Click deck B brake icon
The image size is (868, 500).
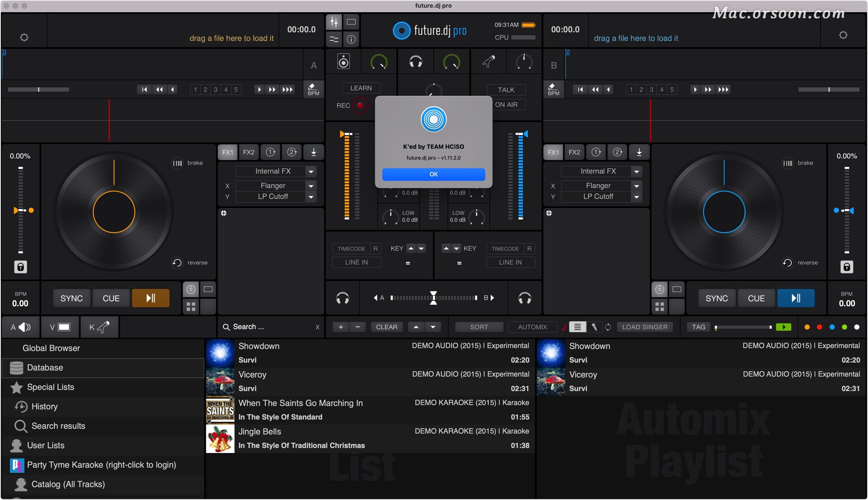(x=788, y=163)
